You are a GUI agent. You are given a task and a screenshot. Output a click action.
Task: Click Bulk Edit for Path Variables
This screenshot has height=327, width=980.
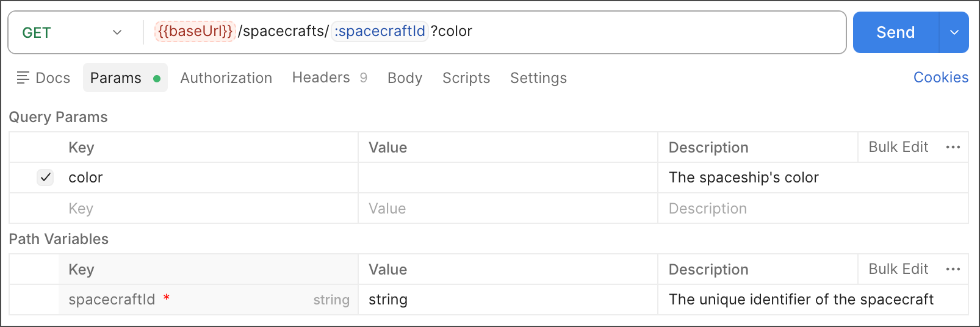(898, 269)
